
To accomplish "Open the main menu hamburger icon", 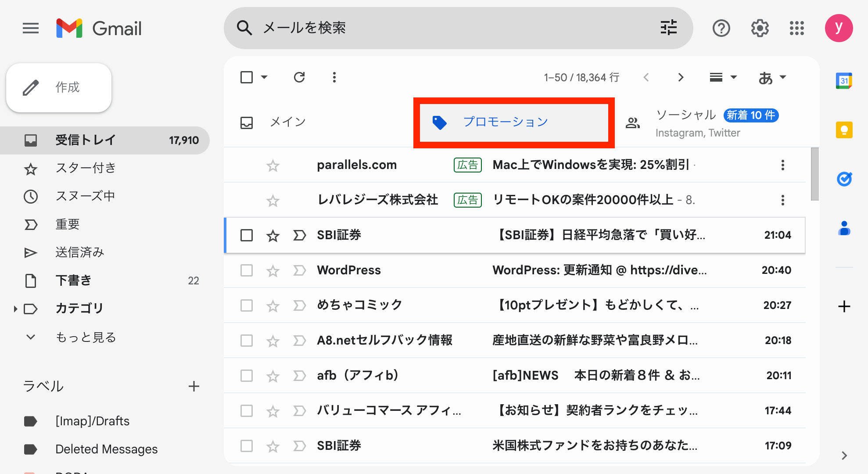I will [31, 29].
